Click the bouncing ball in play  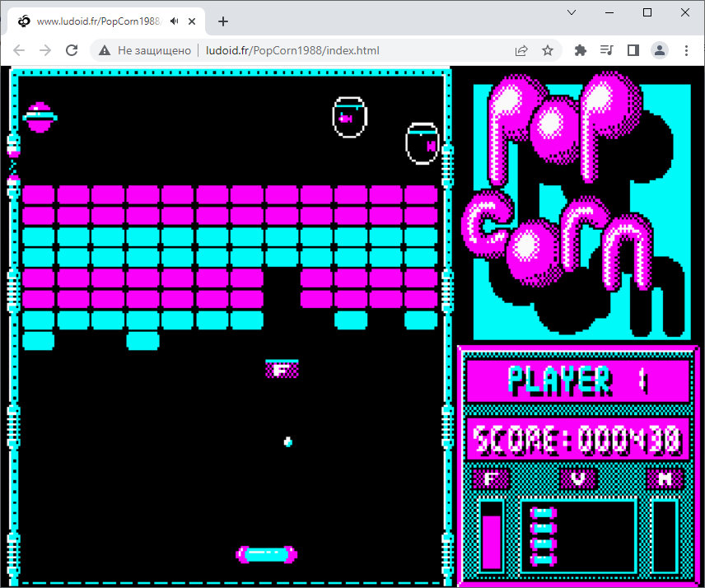[x=288, y=442]
